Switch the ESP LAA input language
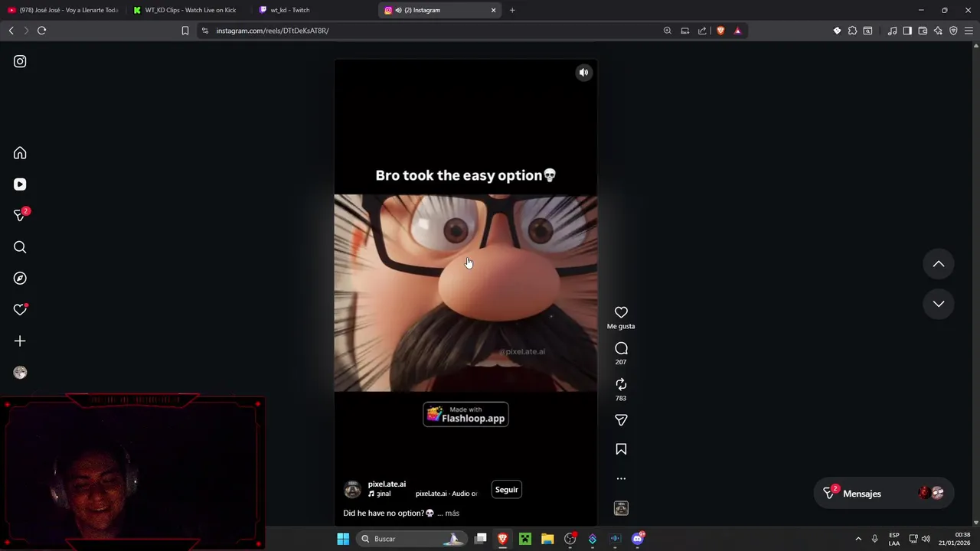 [x=894, y=539]
